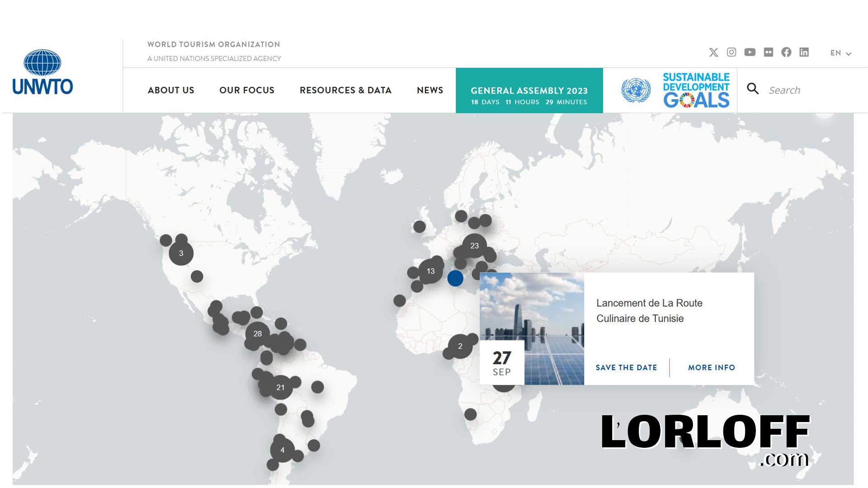
Task: Open the Resources & Data menu
Action: point(345,90)
